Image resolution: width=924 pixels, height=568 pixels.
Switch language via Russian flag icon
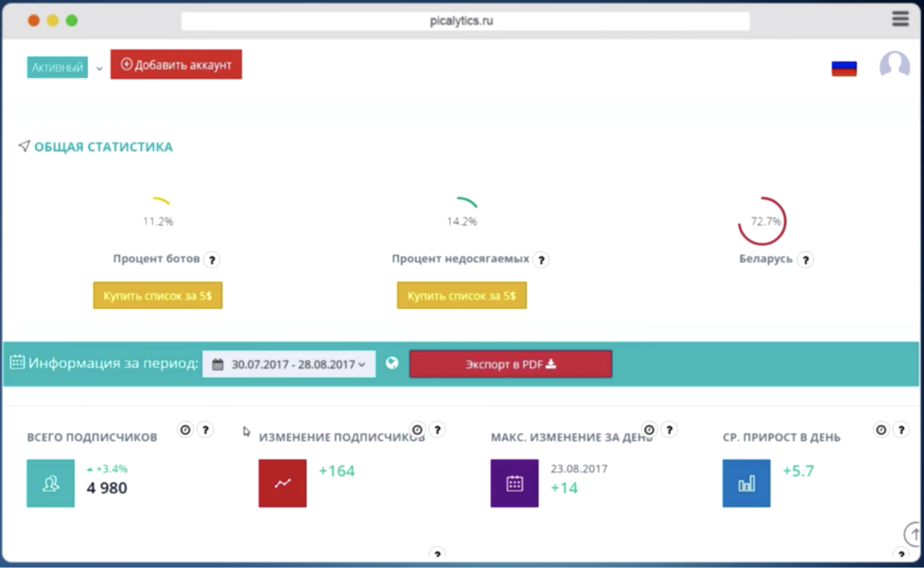(x=844, y=69)
